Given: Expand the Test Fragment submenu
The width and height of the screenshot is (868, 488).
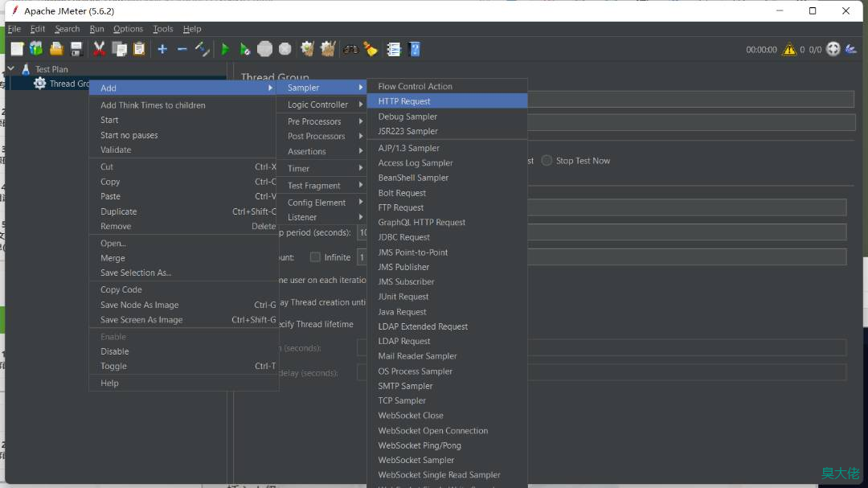Looking at the screenshot, I should point(321,186).
